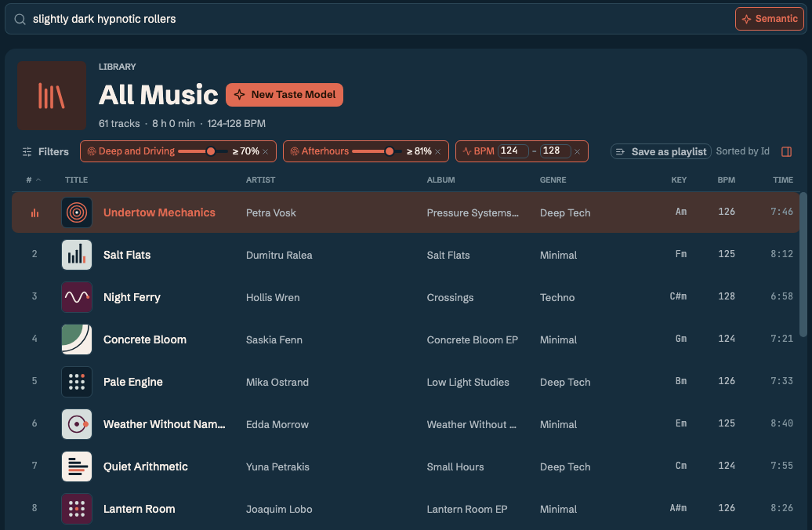The height and width of the screenshot is (530, 812).
Task: Select the Pale Engine track title
Action: (x=132, y=382)
